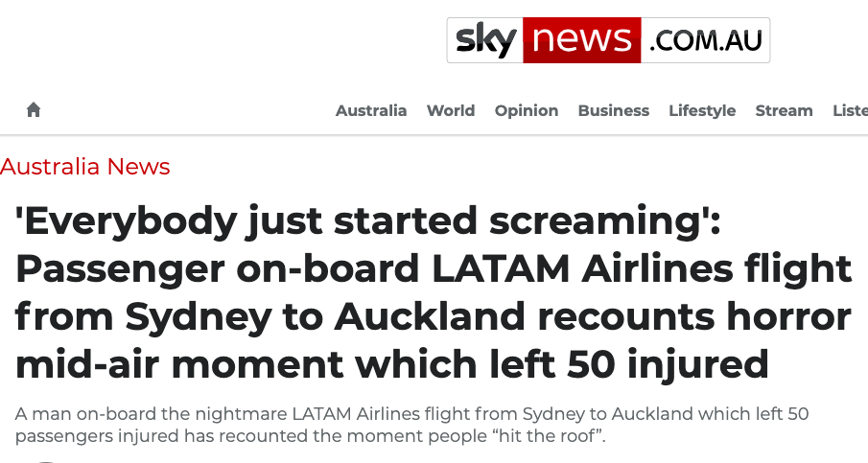Follow the red Australia News category link

[84, 167]
